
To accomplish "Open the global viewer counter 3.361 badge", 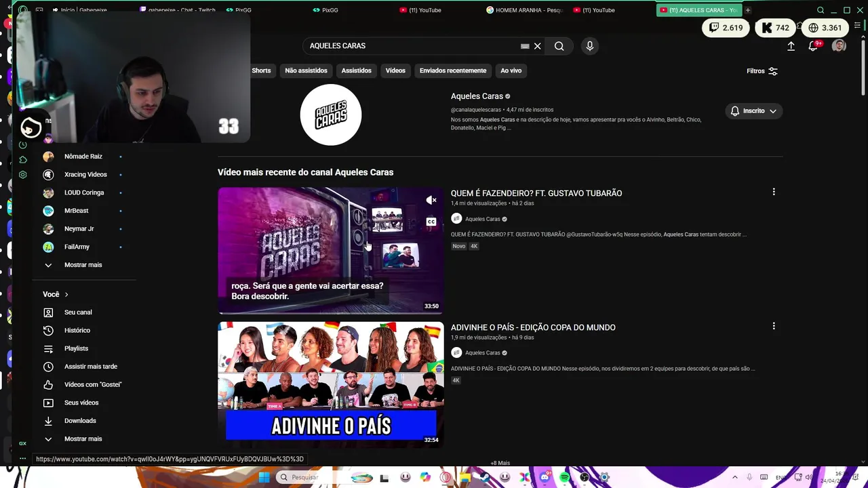I will (825, 28).
